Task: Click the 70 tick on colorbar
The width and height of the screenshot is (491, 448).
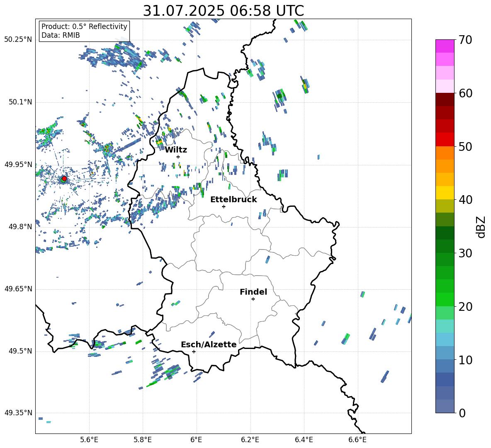Action: click(465, 40)
